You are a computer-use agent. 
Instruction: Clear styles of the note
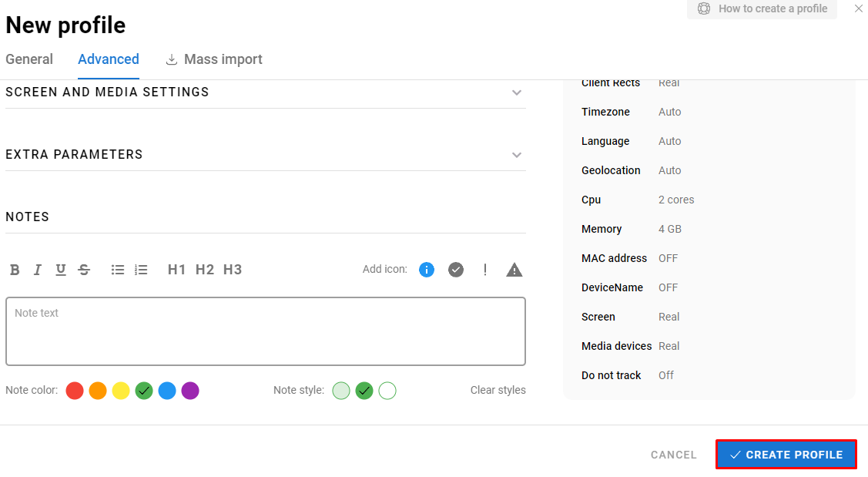point(498,390)
